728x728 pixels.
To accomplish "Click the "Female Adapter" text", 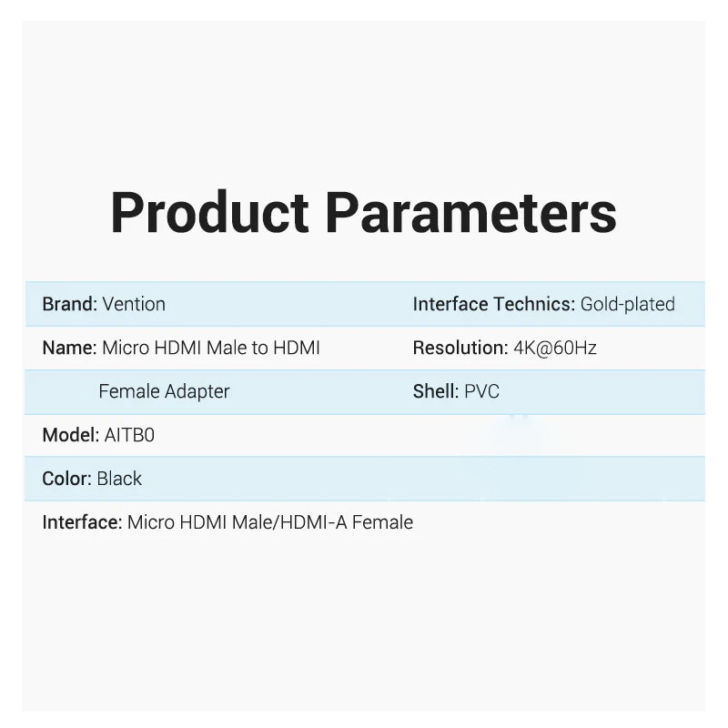I will [164, 391].
